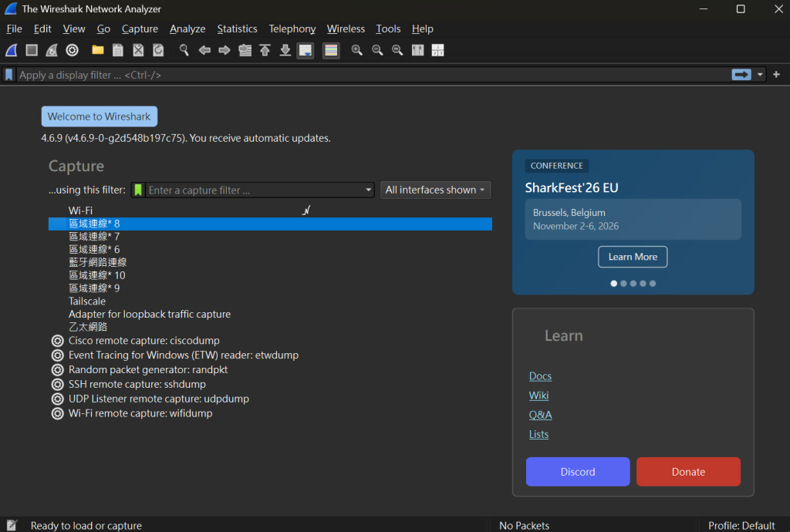Zoom out on packet text
This screenshot has width=790, height=532.
[376, 50]
